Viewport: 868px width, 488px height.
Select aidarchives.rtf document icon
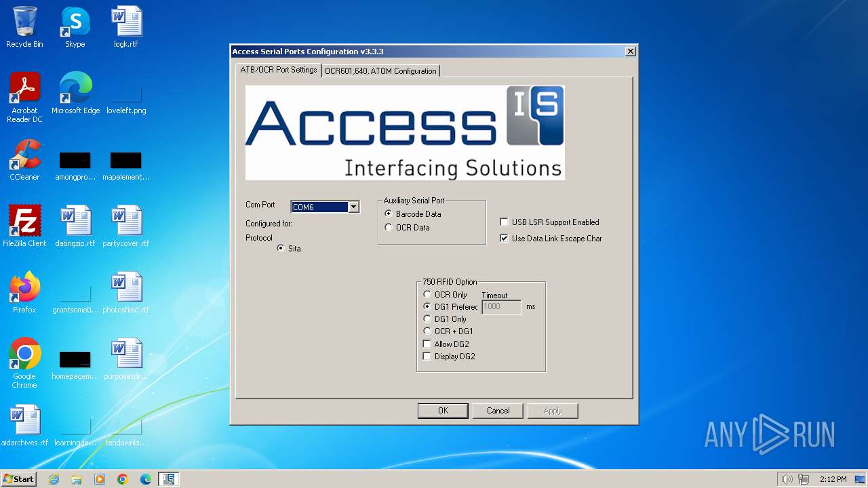(x=24, y=426)
